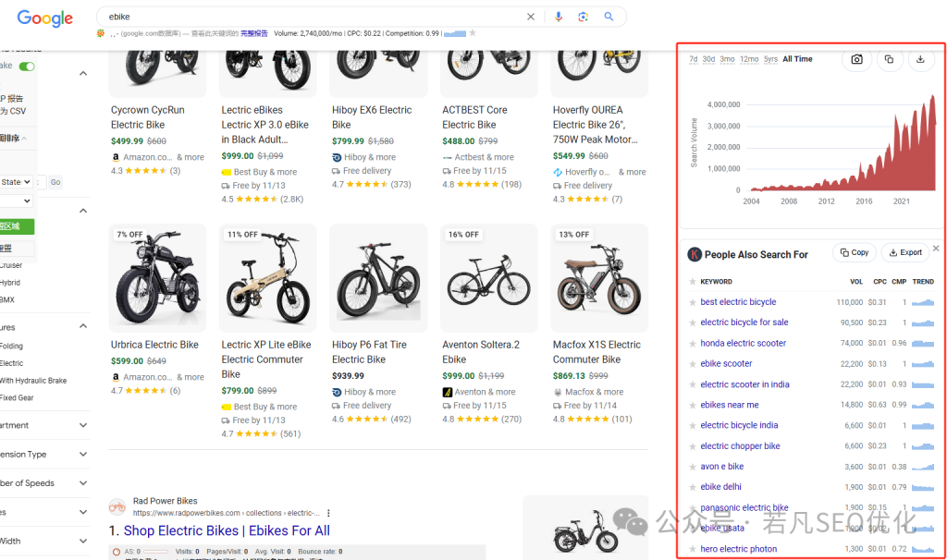Click the Google logo
The width and height of the screenshot is (947, 560).
point(44,18)
